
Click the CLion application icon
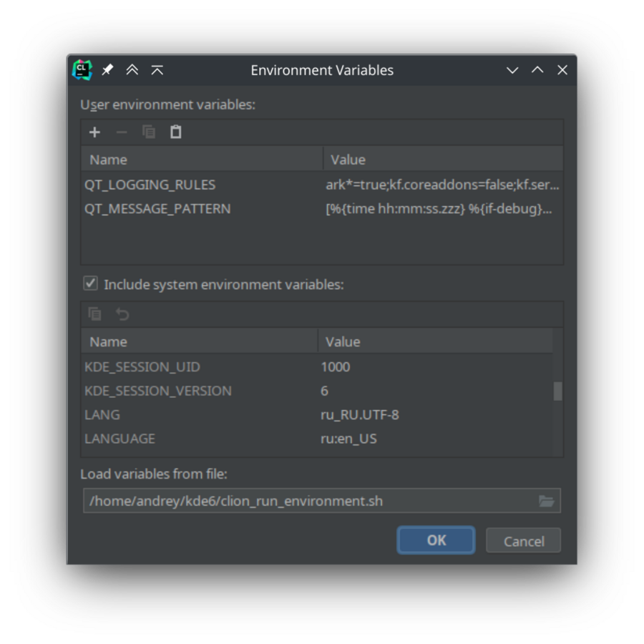[x=82, y=70]
